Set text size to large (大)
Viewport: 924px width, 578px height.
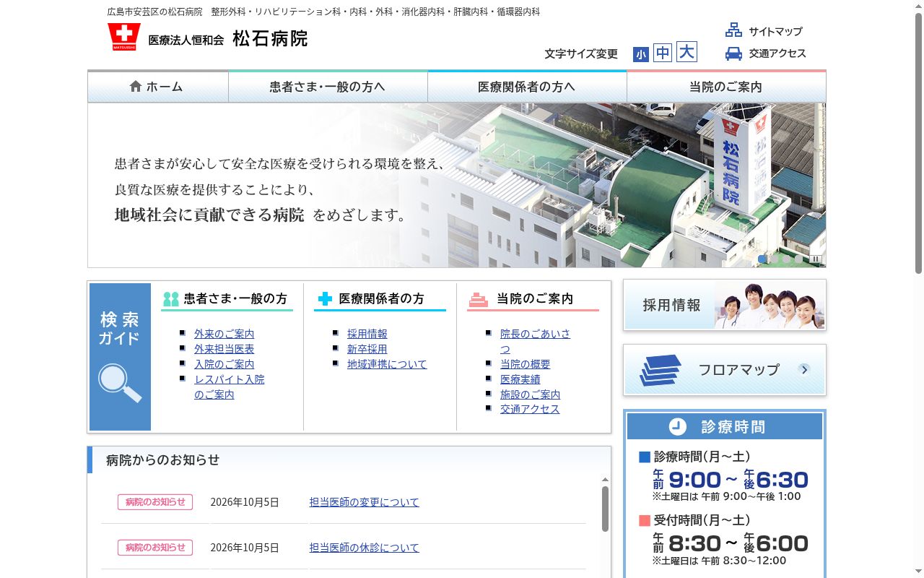[x=687, y=52]
